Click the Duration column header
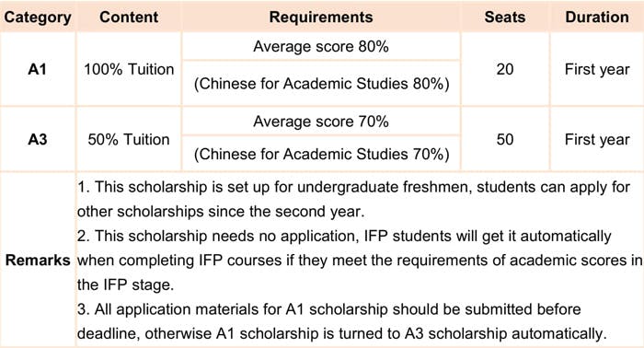The width and height of the screenshot is (644, 348). pos(597,17)
